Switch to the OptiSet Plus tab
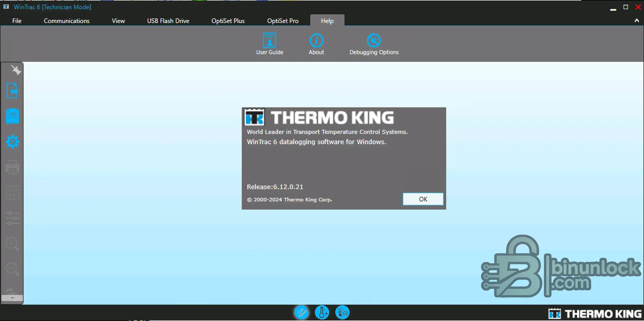 click(x=228, y=21)
